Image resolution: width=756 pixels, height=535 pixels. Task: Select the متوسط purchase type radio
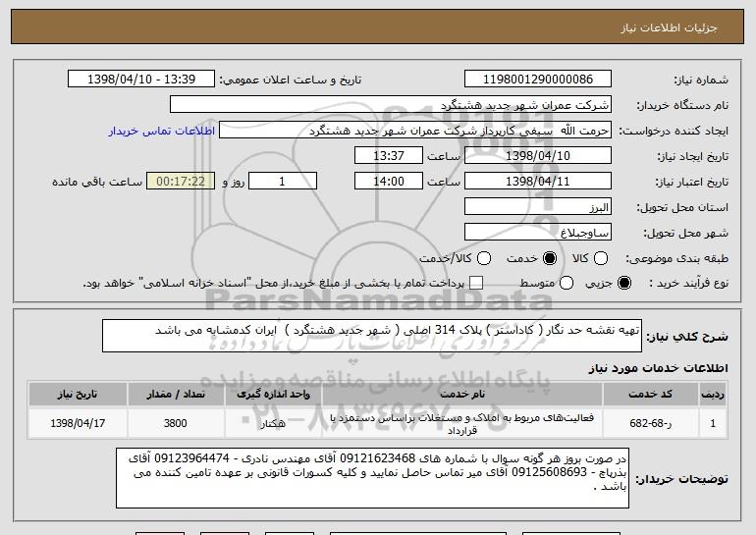[x=567, y=283]
